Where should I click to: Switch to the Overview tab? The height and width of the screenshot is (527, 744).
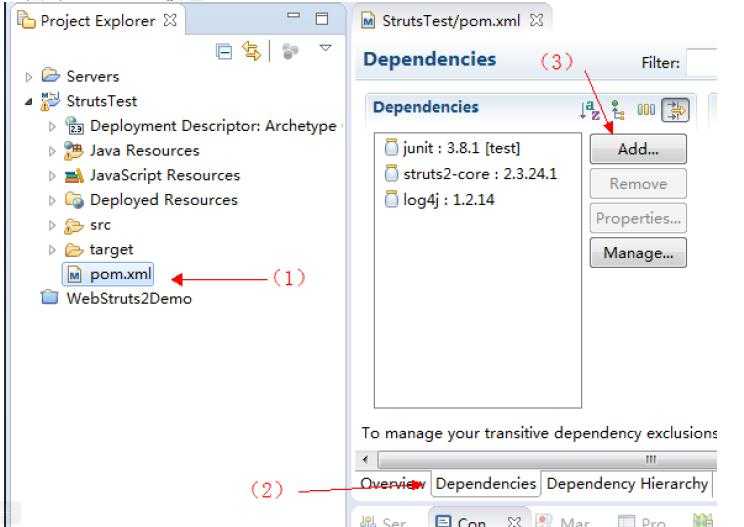coord(393,484)
